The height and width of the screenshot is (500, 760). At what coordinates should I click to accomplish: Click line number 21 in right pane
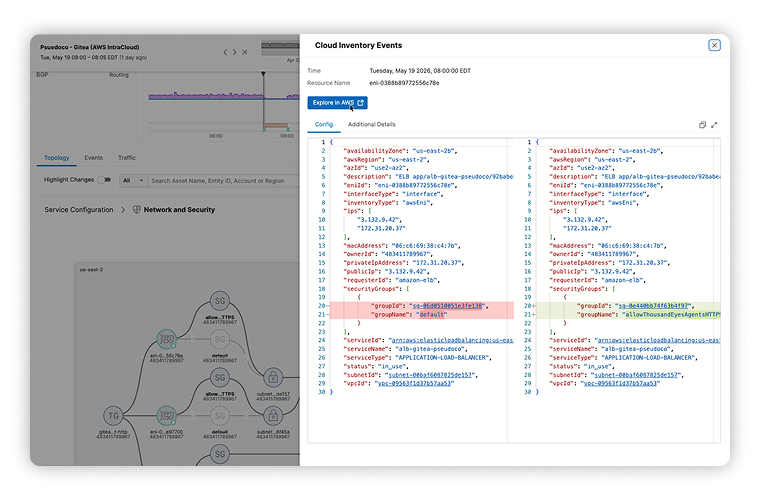(528, 314)
